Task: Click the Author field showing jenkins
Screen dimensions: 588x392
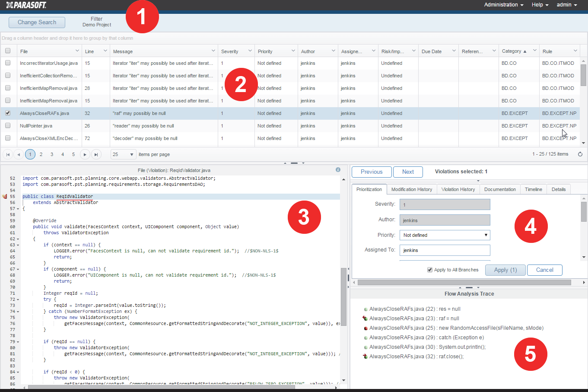Action: point(445,220)
